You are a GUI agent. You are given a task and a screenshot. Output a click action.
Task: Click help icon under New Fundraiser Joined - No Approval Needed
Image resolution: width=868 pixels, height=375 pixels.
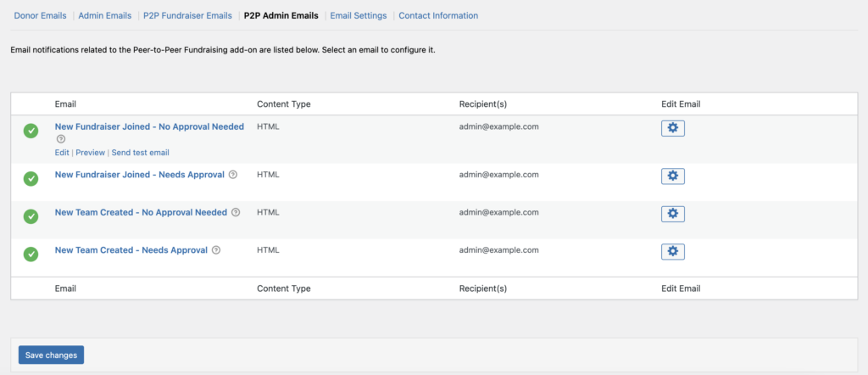pos(61,139)
